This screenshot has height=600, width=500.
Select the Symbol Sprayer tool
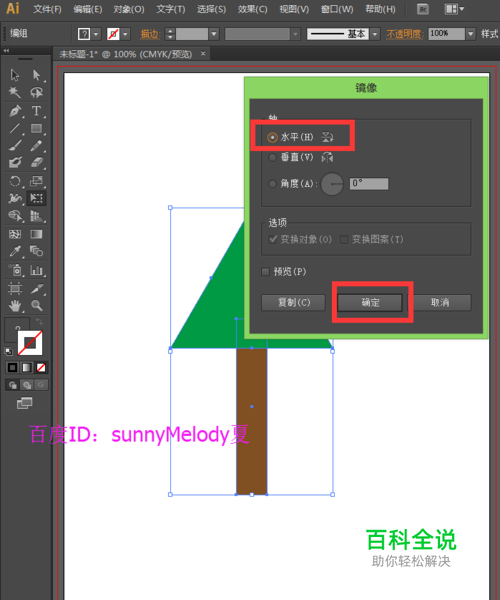[x=15, y=270]
